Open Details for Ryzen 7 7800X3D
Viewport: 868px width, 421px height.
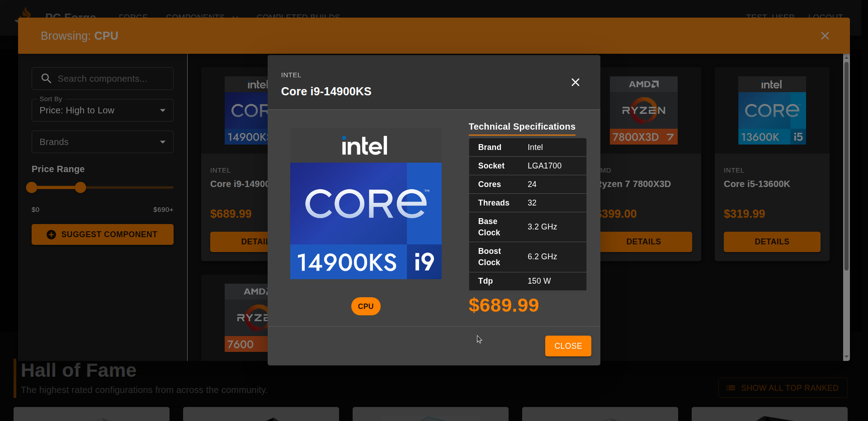point(643,242)
